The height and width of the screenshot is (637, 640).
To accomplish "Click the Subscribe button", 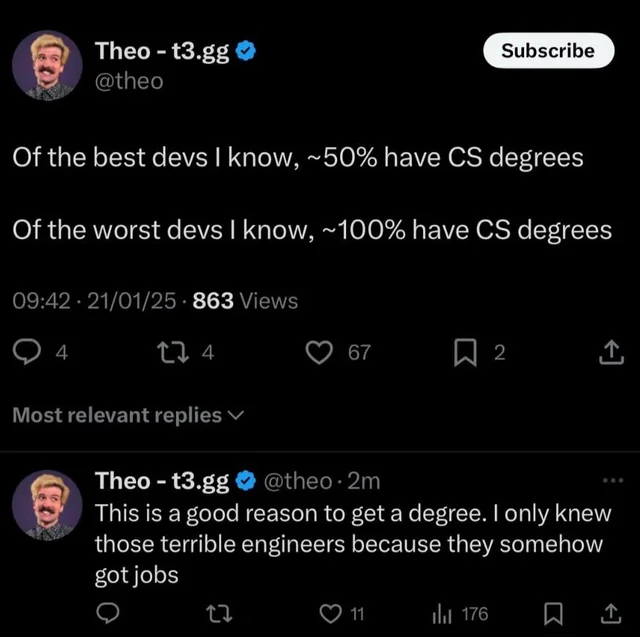I will (x=547, y=50).
